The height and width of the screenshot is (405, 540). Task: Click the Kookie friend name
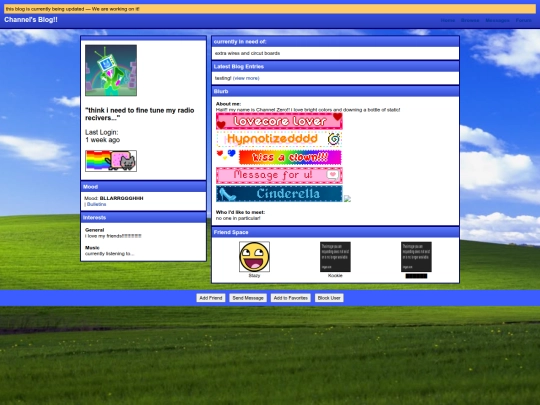coord(335,276)
